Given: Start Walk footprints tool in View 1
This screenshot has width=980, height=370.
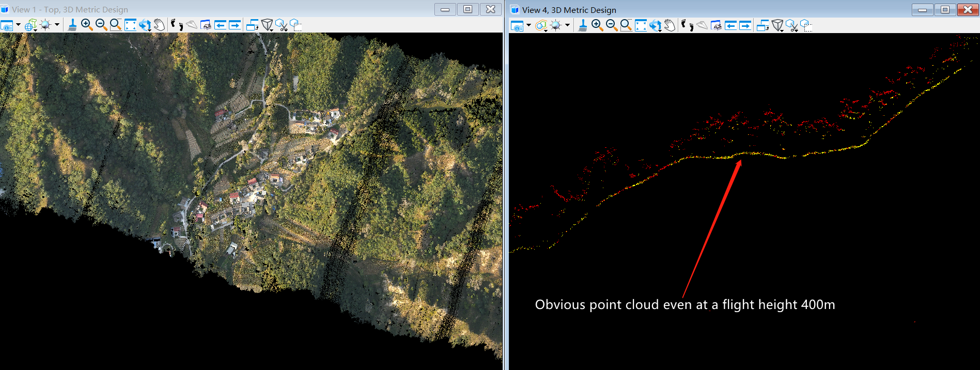Looking at the screenshot, I should 177,25.
